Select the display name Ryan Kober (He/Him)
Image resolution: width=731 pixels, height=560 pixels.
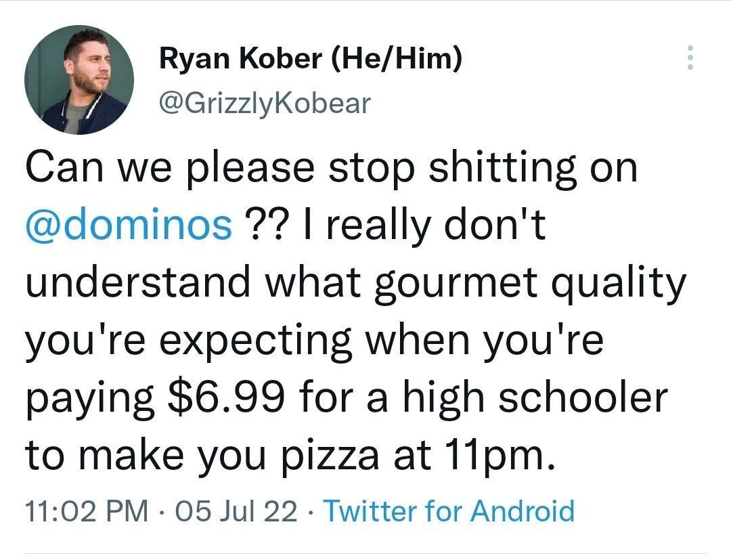point(312,59)
